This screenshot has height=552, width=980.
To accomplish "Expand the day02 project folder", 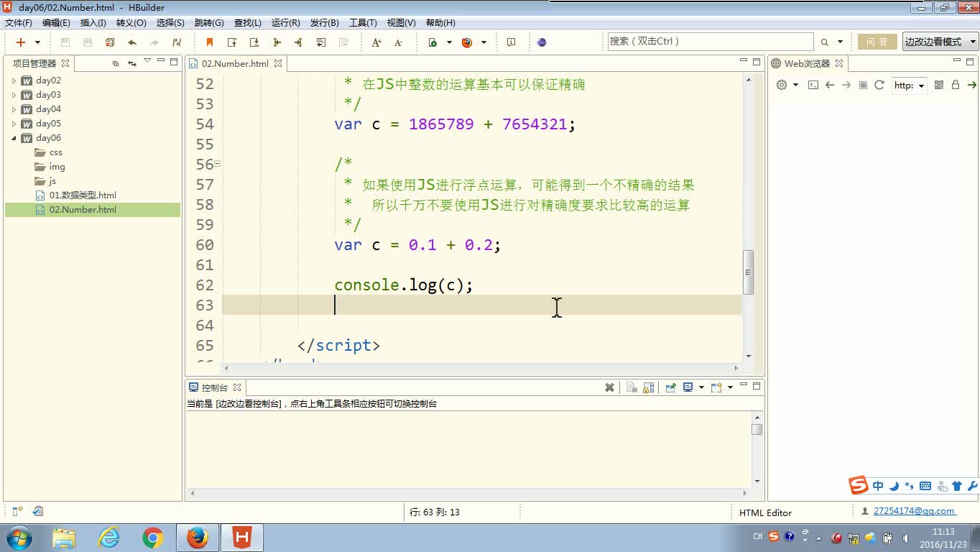I will coord(14,80).
